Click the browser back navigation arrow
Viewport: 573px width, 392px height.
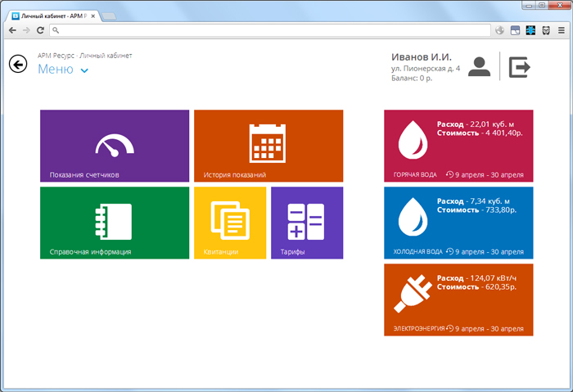[12, 30]
